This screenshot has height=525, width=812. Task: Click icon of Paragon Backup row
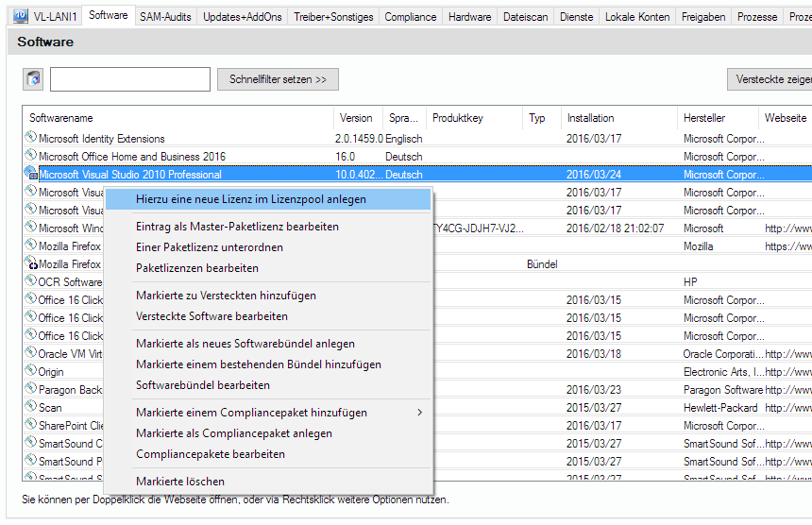pyautogui.click(x=31, y=388)
